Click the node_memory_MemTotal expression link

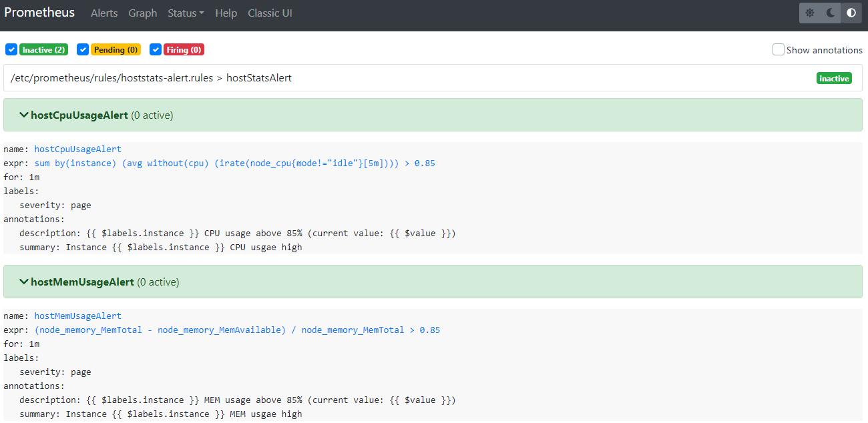(237, 330)
